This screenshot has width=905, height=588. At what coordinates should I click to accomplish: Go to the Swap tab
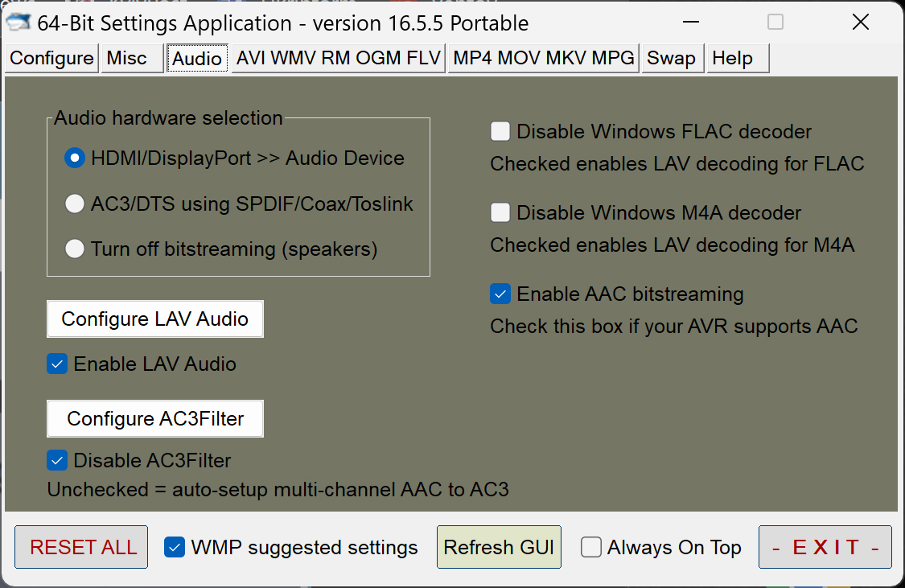(x=671, y=59)
